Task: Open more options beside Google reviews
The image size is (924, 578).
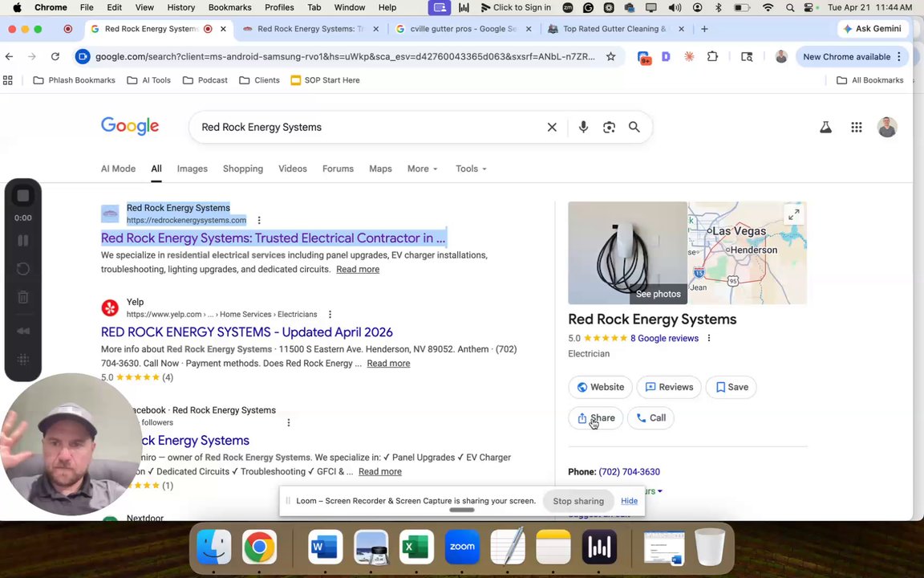Action: point(709,338)
